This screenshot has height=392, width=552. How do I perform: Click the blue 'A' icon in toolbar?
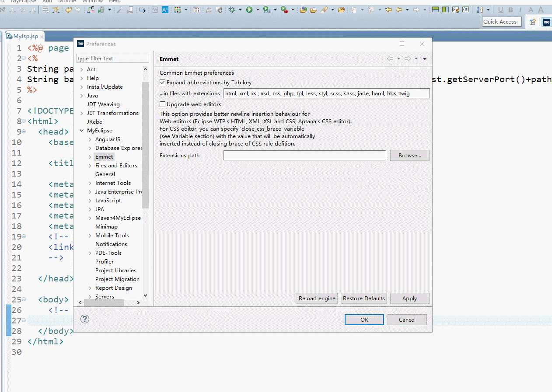point(165,10)
